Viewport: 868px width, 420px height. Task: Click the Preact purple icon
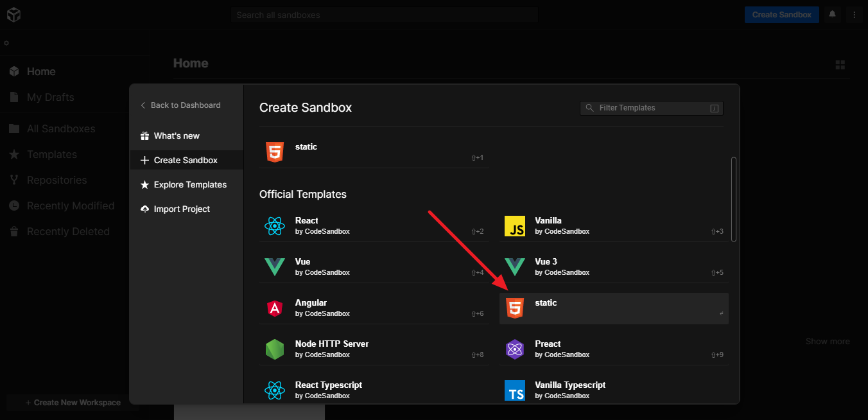click(x=515, y=349)
